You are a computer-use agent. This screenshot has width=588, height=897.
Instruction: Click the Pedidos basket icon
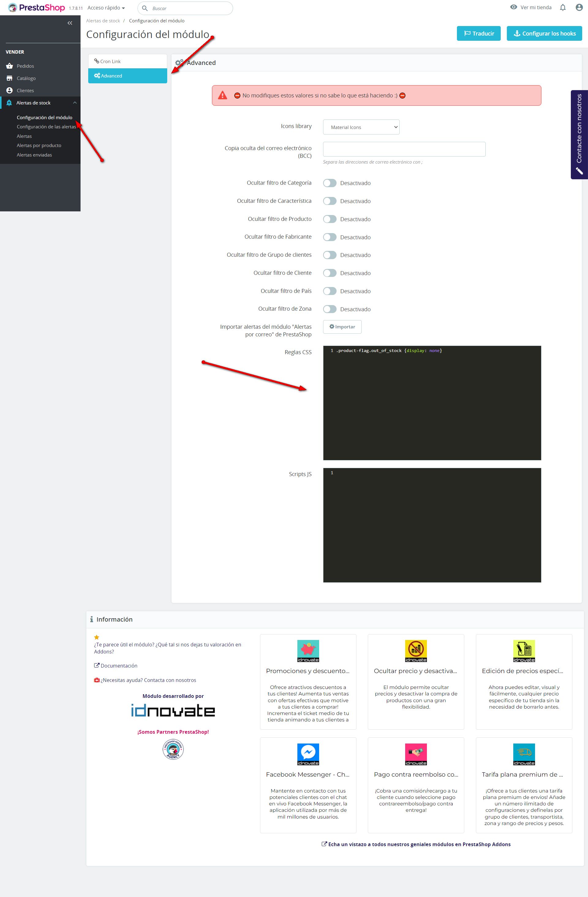tap(9, 66)
